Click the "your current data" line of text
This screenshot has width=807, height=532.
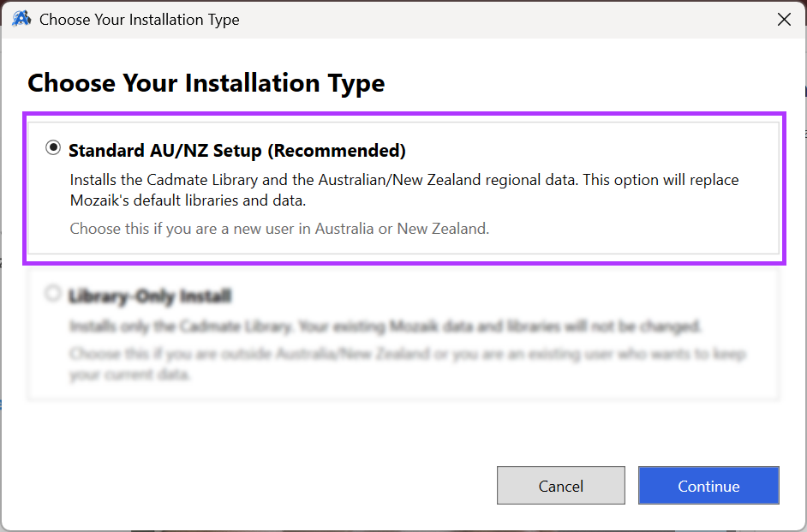tap(129, 375)
